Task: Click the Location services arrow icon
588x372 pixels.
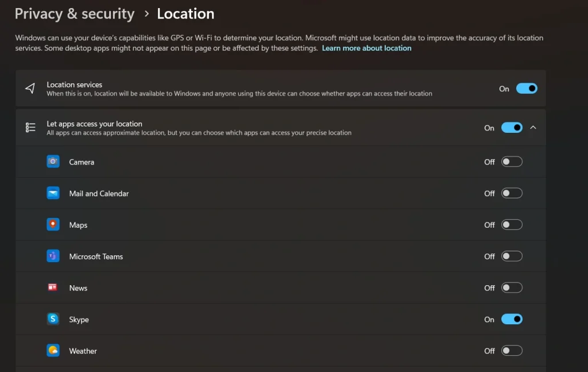Action: coord(30,89)
